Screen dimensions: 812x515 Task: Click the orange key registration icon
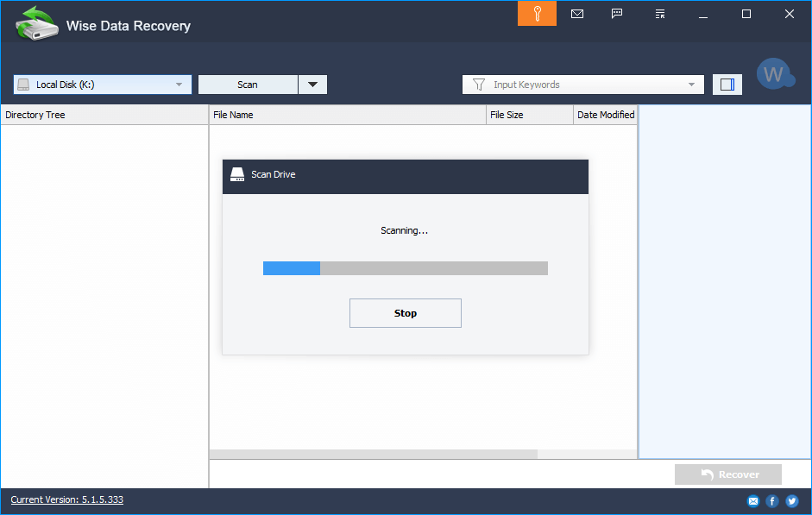(x=537, y=14)
